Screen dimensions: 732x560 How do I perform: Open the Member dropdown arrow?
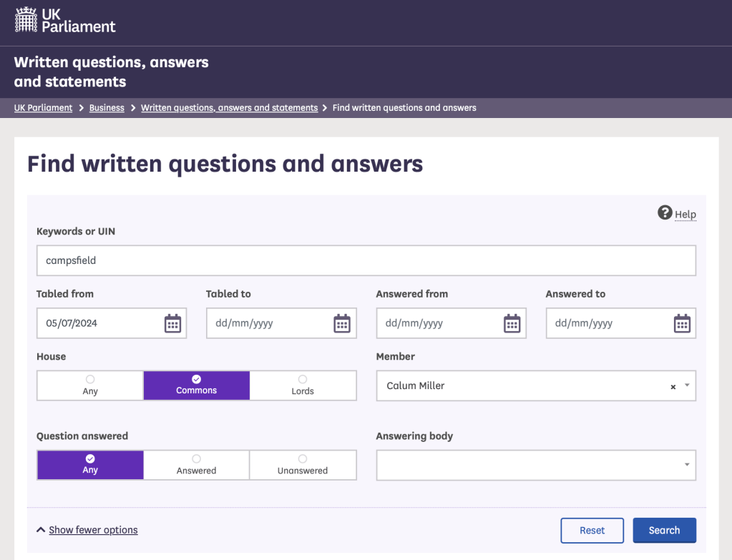point(687,386)
